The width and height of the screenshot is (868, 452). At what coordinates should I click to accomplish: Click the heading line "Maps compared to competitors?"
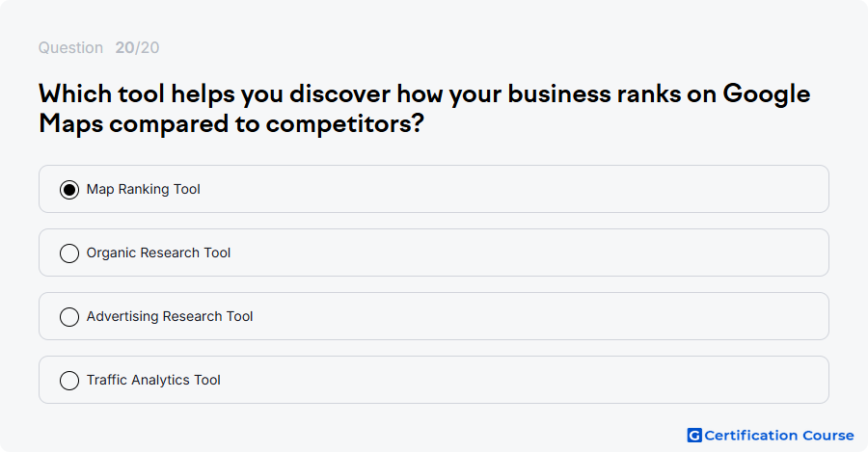[231, 124]
